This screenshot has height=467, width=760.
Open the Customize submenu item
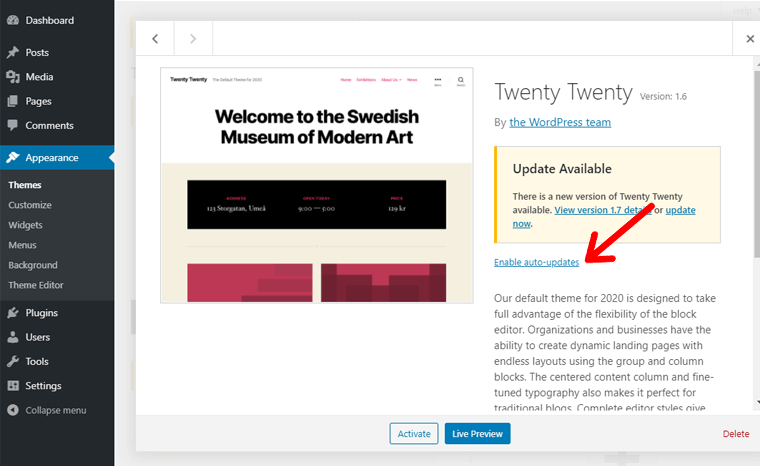(30, 205)
